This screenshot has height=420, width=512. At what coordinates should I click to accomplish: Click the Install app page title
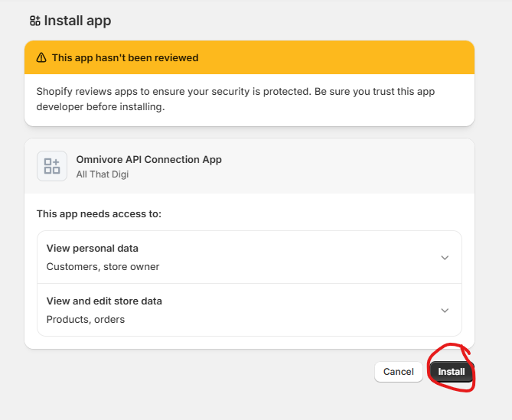(x=78, y=21)
